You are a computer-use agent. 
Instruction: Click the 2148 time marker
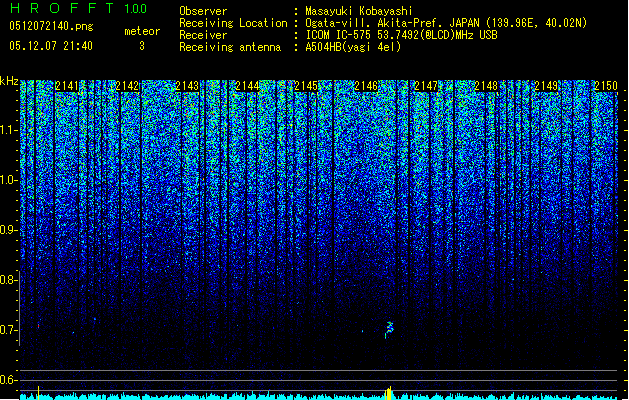click(486, 86)
